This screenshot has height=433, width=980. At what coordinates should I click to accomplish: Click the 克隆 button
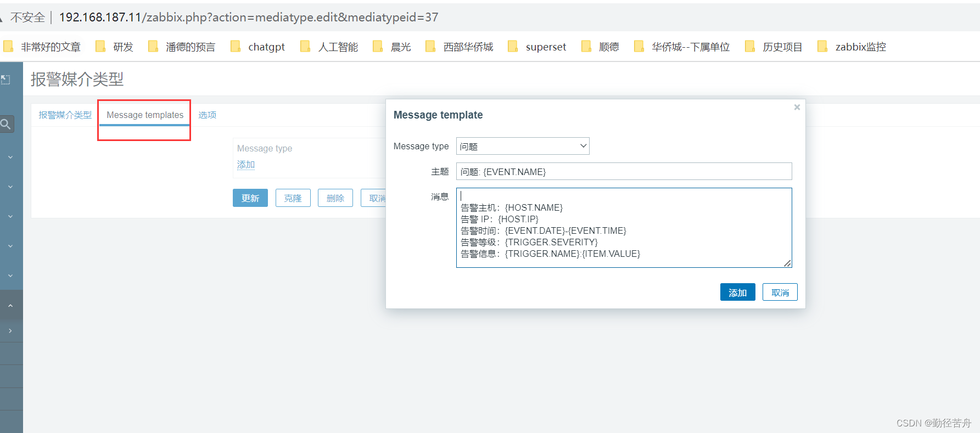[293, 198]
